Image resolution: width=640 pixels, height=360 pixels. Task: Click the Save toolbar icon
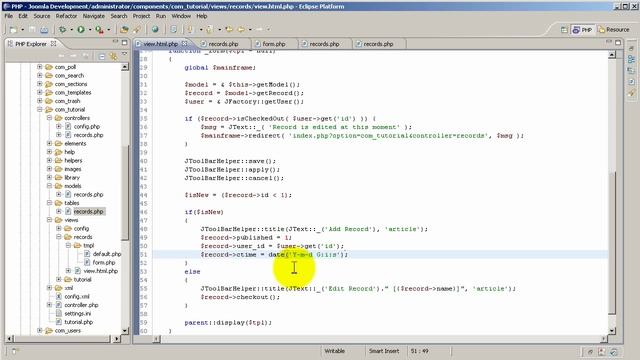pyautogui.click(x=32, y=29)
